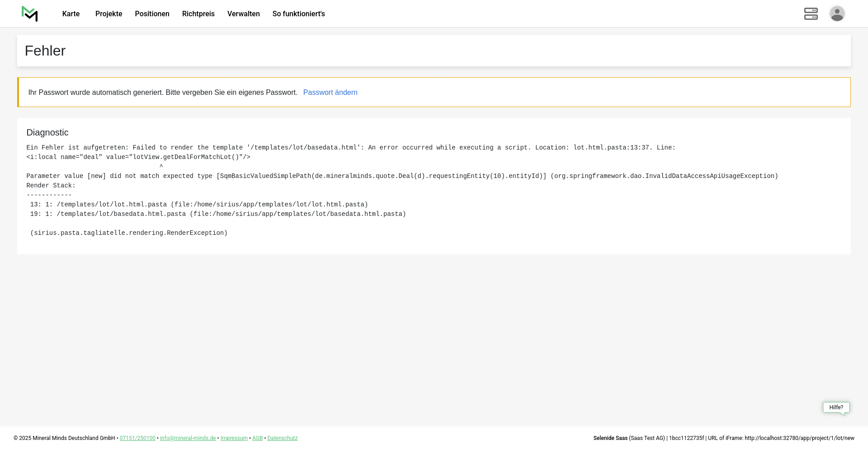Image resolution: width=868 pixels, height=449 pixels.
Task: Click the info@mineral-minds.de email link
Action: click(188, 438)
